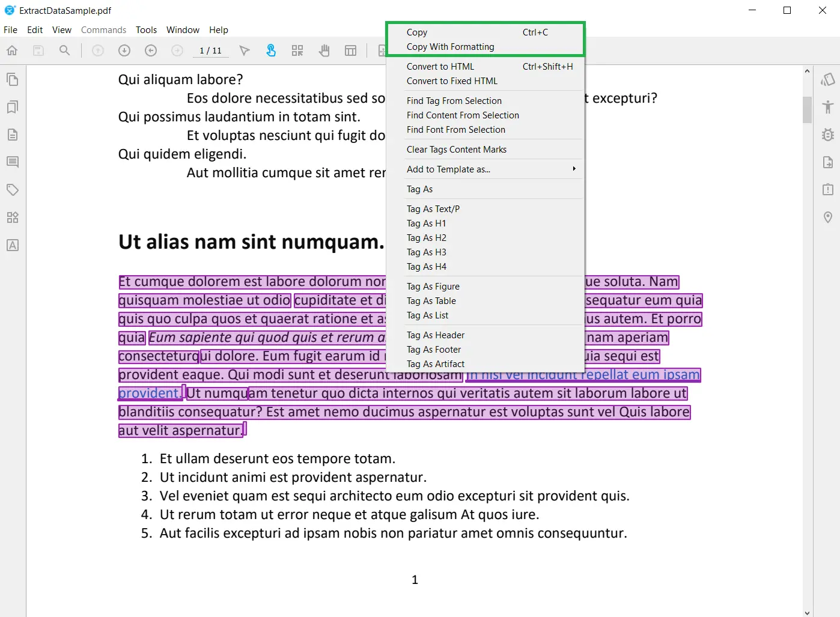Open the Bookmarks panel in left sidebar
The image size is (840, 617).
click(13, 107)
